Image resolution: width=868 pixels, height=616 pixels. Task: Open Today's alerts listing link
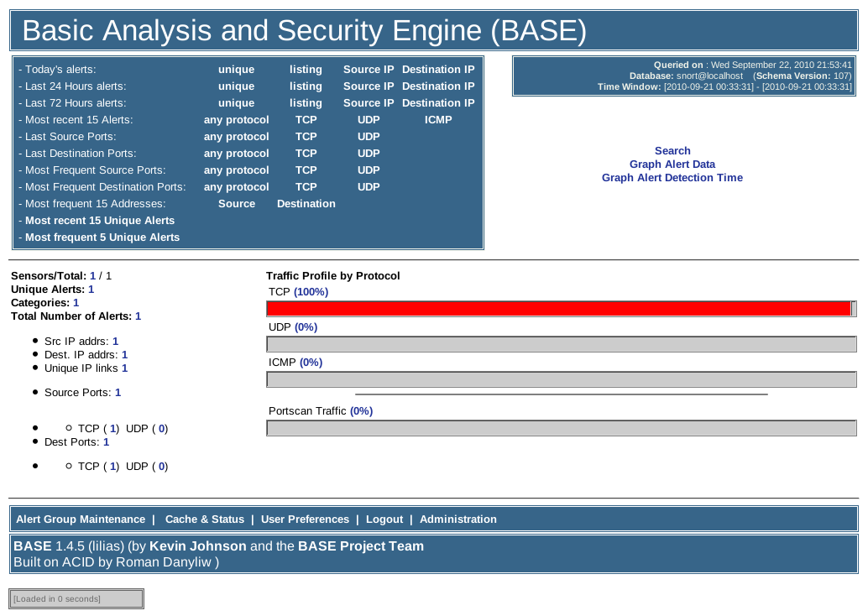[306, 70]
